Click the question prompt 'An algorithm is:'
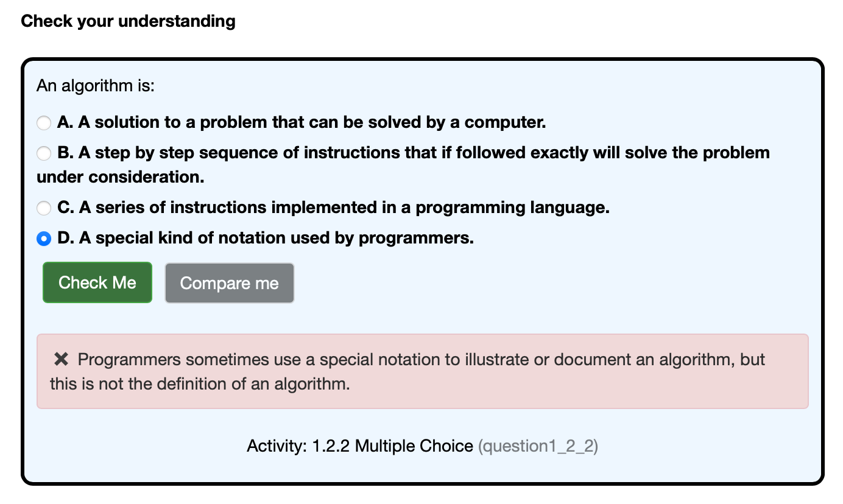The height and width of the screenshot is (504, 843). [96, 86]
